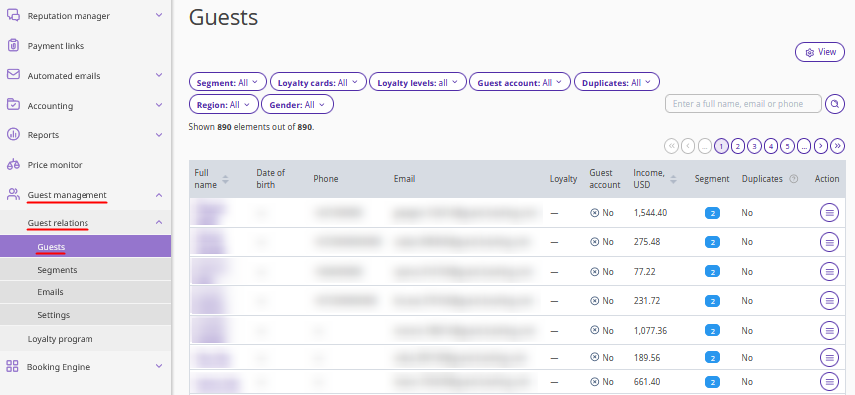
Task: Click the 1,544.40 income value
Action: 651,213
